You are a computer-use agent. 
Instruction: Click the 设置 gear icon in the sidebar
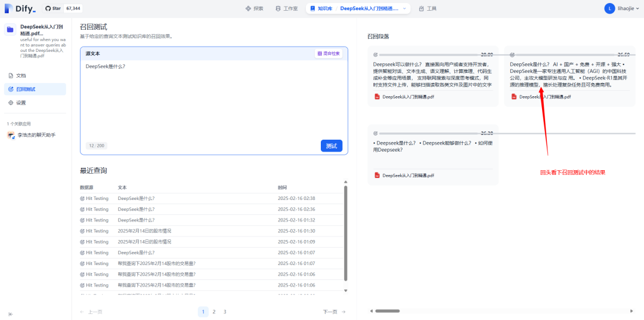(x=11, y=103)
